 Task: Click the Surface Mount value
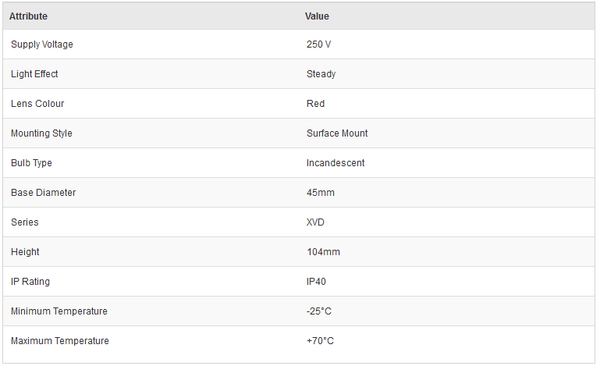(x=337, y=133)
